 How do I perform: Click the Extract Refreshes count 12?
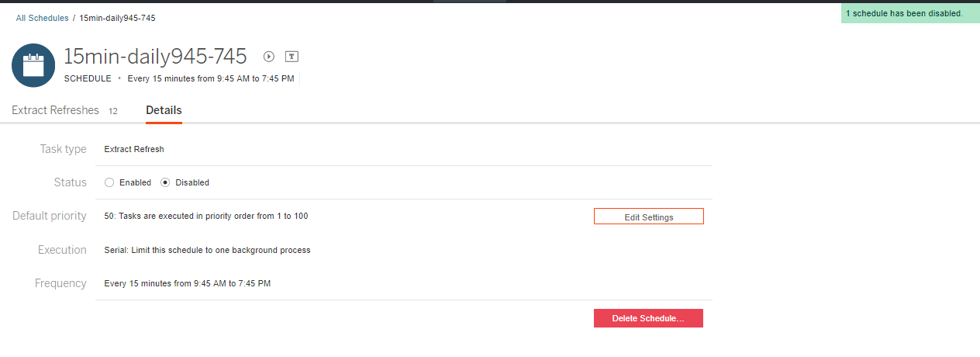click(x=113, y=111)
